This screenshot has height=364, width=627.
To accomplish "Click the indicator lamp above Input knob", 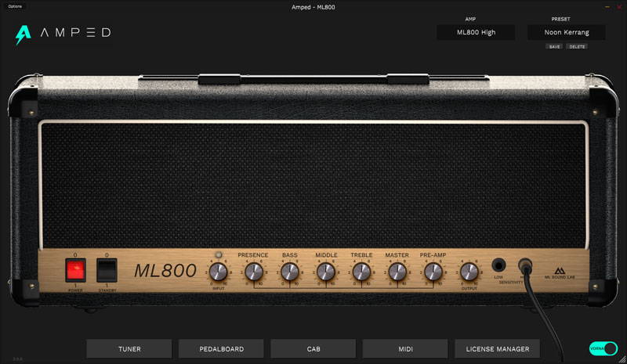I will (x=219, y=255).
